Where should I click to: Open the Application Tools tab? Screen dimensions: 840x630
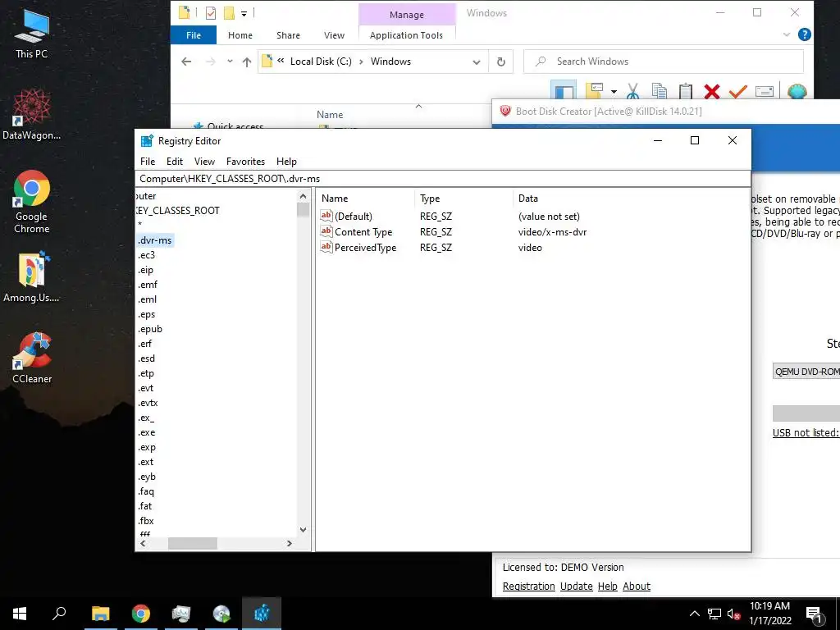point(406,35)
